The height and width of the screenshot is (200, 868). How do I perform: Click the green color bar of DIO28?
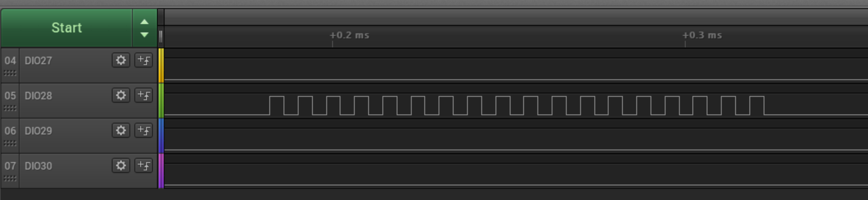(x=161, y=100)
